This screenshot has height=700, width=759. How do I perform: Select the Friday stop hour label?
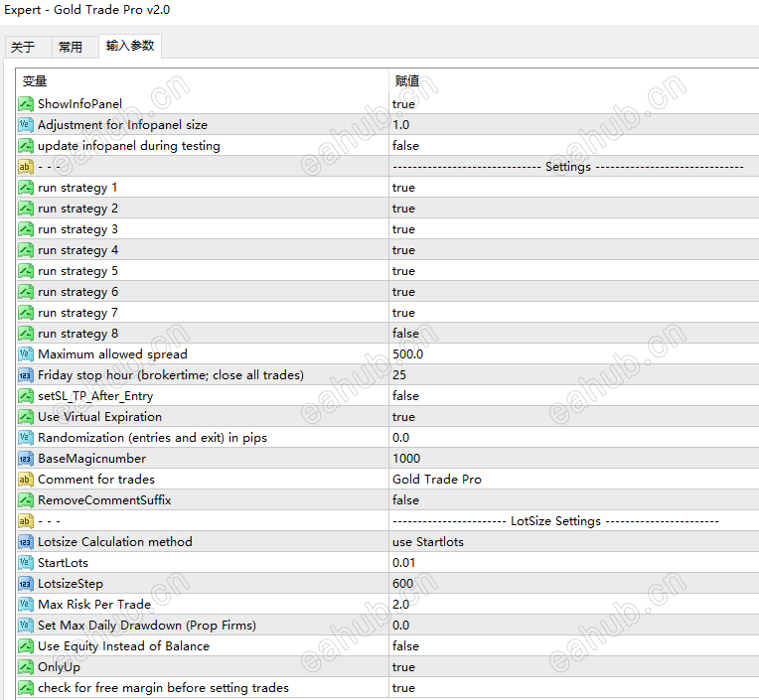point(171,375)
